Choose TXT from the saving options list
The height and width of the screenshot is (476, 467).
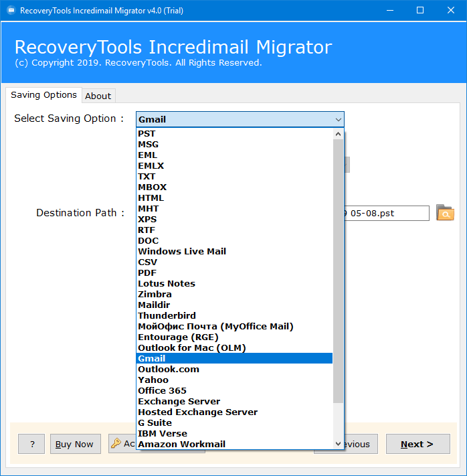point(235,176)
